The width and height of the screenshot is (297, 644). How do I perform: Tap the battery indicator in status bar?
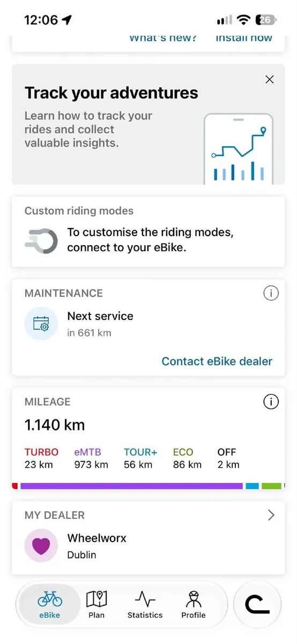click(x=266, y=20)
